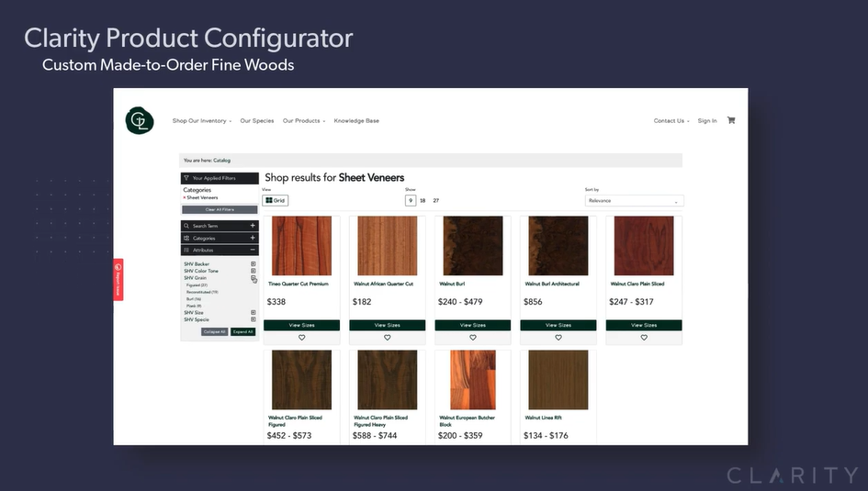
Task: Filter grain by Plank (9)
Action: point(194,306)
